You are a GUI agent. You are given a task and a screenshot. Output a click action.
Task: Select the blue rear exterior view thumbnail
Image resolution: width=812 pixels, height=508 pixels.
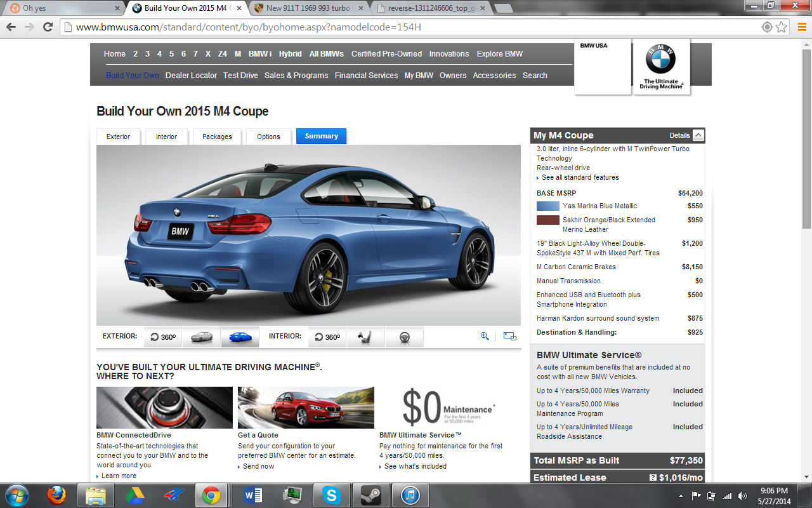tap(240, 337)
